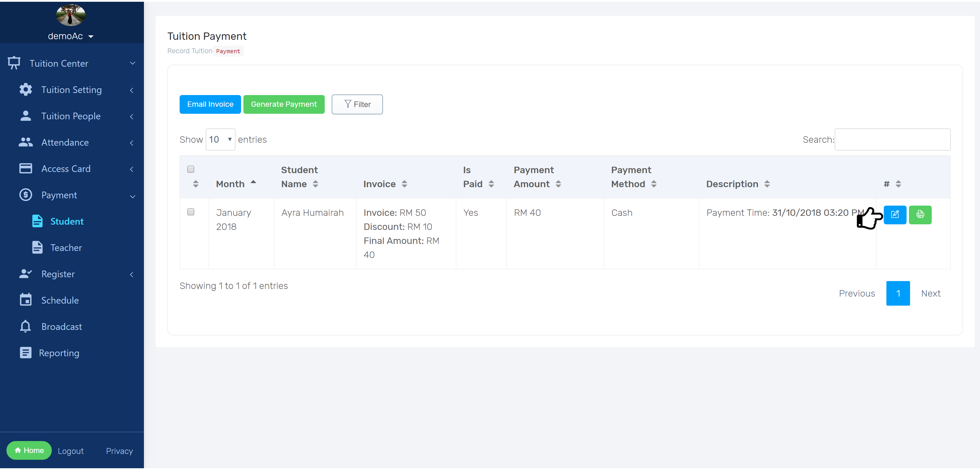Click sort arrows under the header checkbox
The height and width of the screenshot is (470, 980).
pyautogui.click(x=195, y=184)
